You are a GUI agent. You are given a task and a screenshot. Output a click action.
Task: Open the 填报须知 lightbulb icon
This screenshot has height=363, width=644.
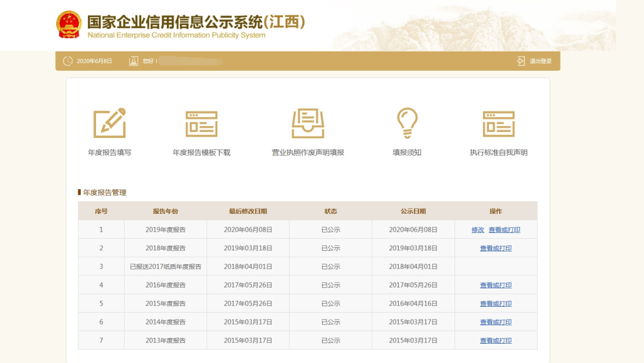(x=407, y=123)
